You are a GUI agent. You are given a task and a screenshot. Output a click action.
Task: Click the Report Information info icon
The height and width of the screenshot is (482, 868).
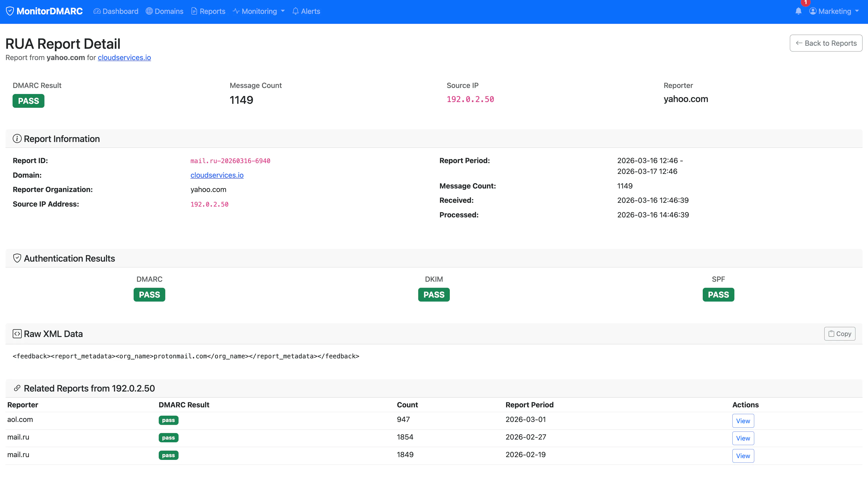tap(17, 138)
